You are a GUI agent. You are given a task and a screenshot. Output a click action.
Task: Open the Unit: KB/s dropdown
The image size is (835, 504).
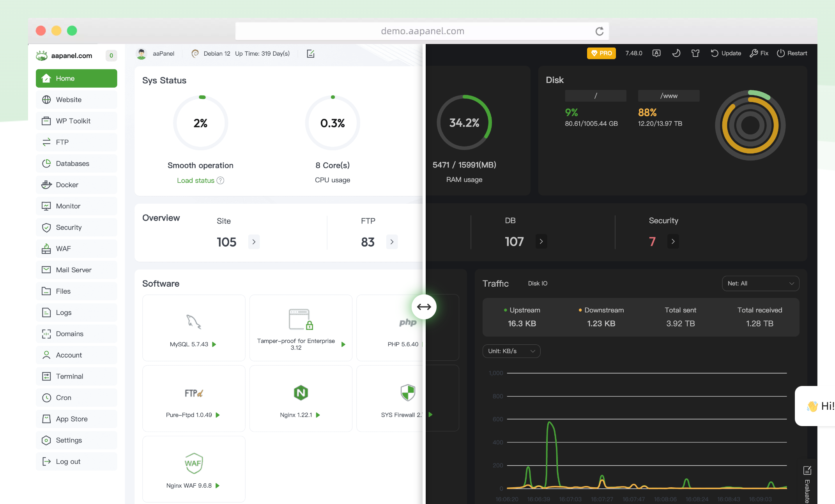[x=511, y=351]
